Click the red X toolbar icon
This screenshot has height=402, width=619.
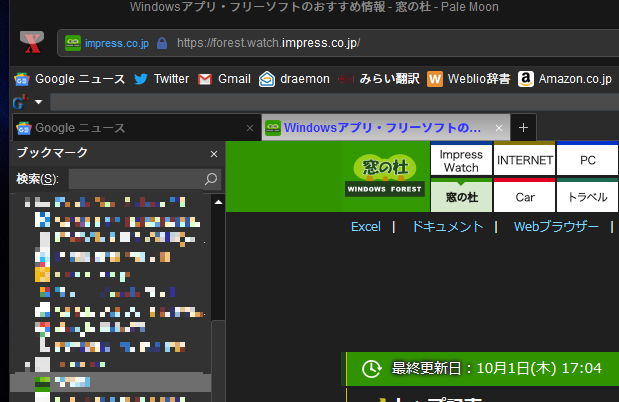[x=32, y=43]
